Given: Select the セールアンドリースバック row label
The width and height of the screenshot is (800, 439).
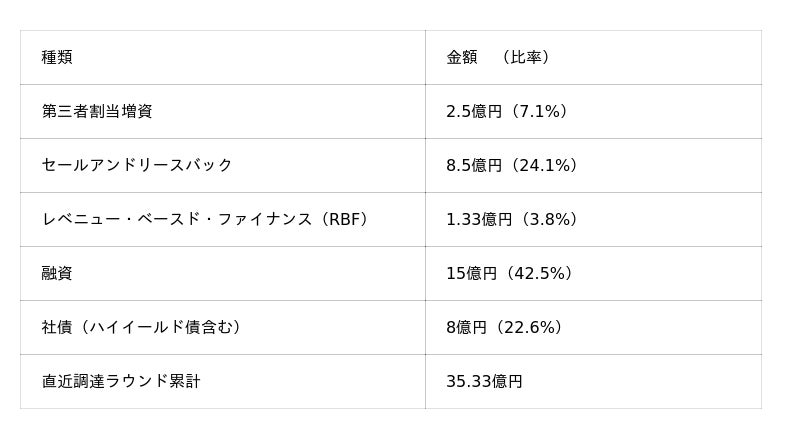Looking at the screenshot, I should [x=137, y=166].
